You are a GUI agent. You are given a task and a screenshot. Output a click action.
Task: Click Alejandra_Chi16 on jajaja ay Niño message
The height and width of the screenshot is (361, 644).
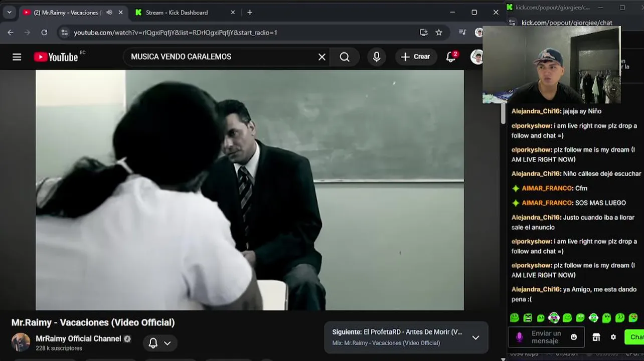click(536, 111)
